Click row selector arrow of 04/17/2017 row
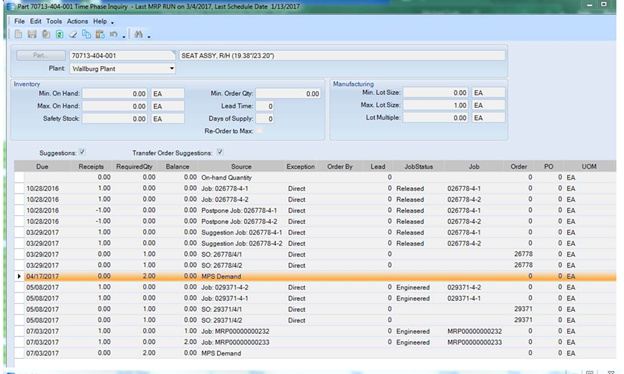The height and width of the screenshot is (374, 624). coord(19,276)
